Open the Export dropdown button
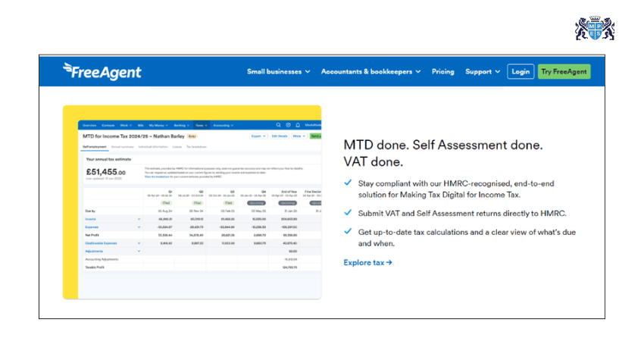Viewport: 644px width, 341px height. [x=258, y=136]
